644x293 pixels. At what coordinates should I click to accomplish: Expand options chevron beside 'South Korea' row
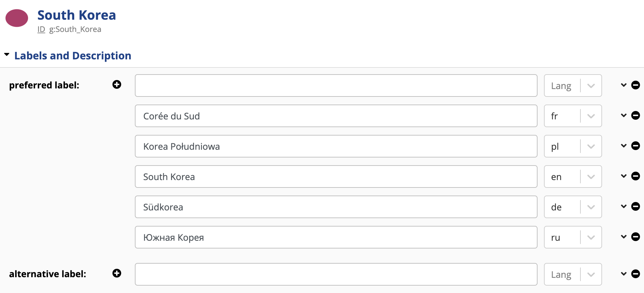click(x=624, y=176)
